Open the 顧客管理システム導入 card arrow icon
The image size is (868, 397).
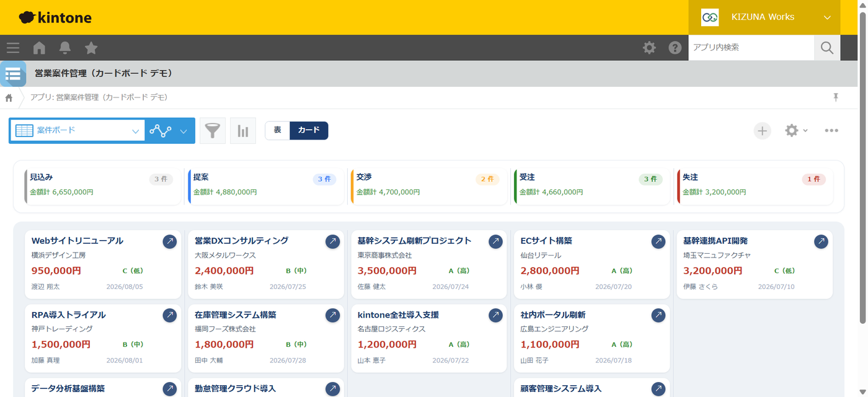pos(659,389)
